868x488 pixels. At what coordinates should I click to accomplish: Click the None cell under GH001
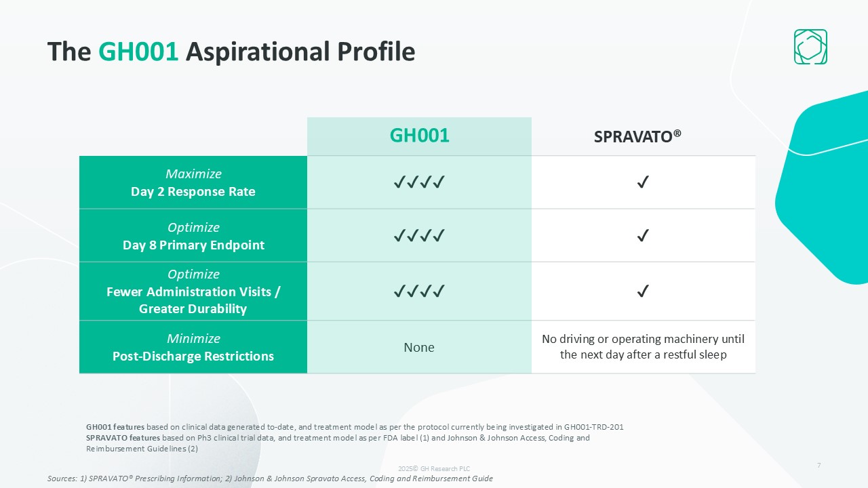pyautogui.click(x=419, y=347)
